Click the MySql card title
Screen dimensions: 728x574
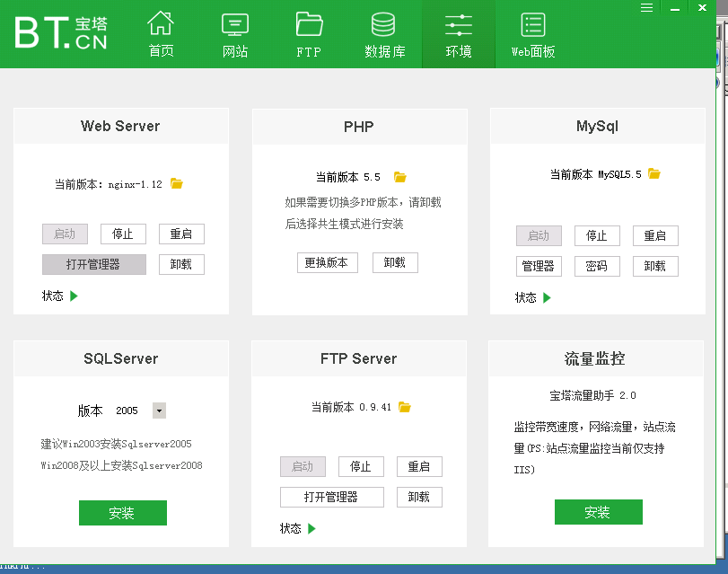pos(597,126)
